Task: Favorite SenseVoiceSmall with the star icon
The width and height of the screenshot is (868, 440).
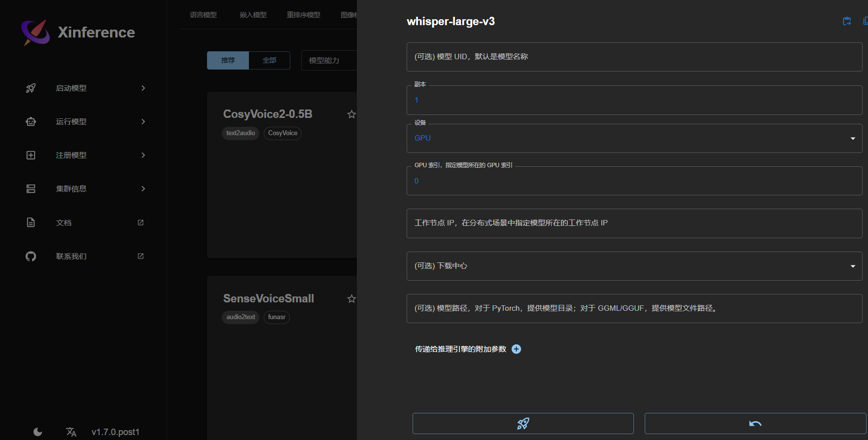Action: pos(351,299)
